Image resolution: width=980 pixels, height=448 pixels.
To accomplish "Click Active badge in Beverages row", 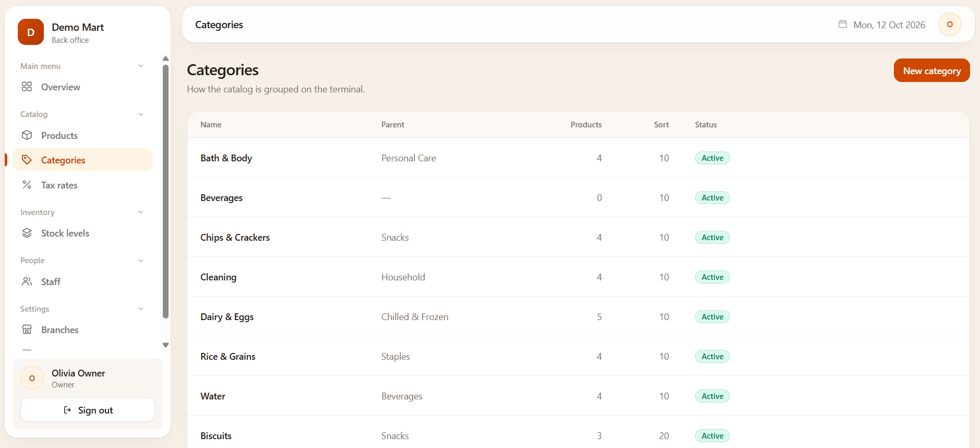I will click(712, 197).
